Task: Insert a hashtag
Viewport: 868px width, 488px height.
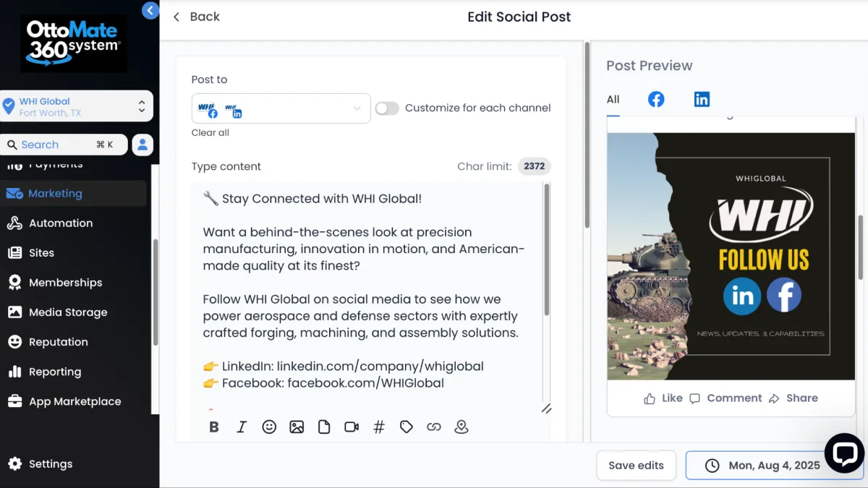Action: coord(379,427)
